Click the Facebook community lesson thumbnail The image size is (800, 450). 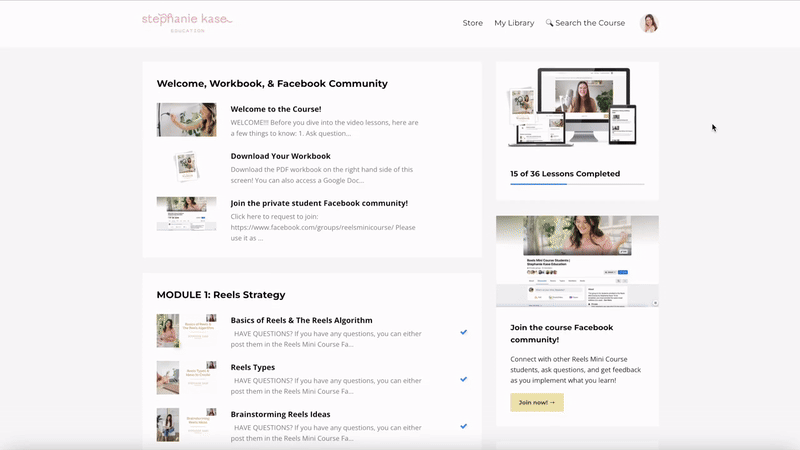pyautogui.click(x=186, y=214)
